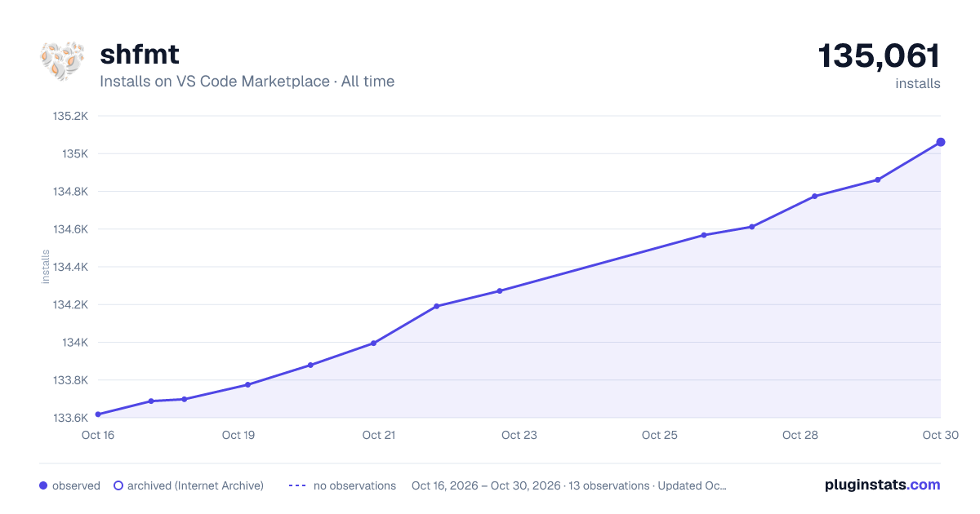This screenshot has width=980, height=514.
Task: Click the Oct 19 x-axis label
Action: point(238,435)
